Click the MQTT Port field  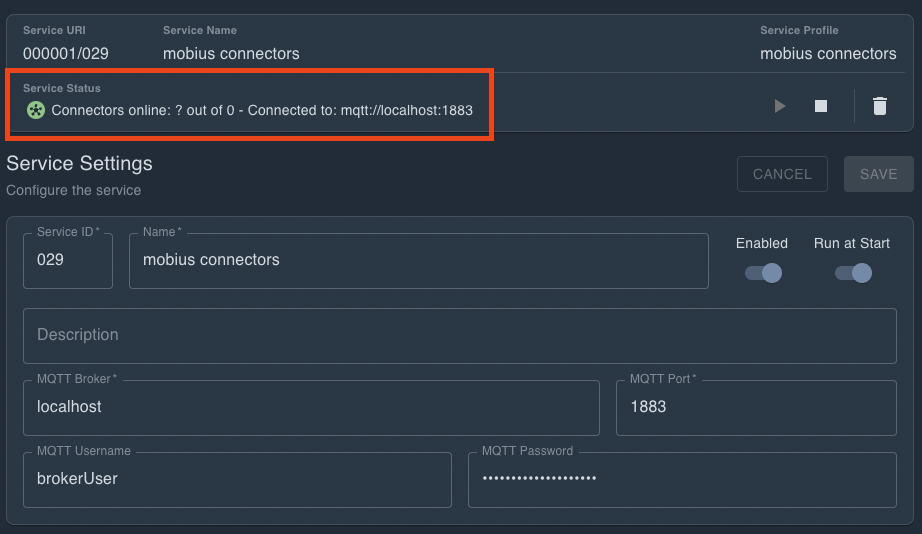(755, 407)
